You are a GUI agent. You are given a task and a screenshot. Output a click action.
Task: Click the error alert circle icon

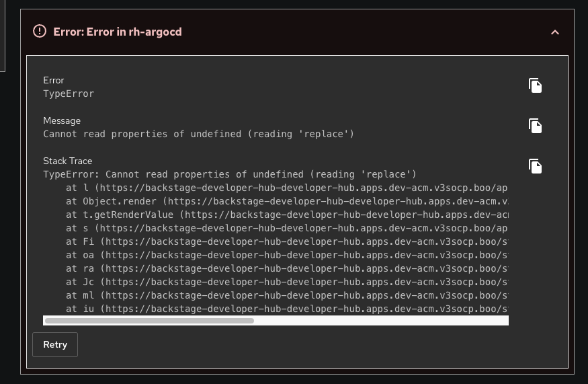[40, 31]
